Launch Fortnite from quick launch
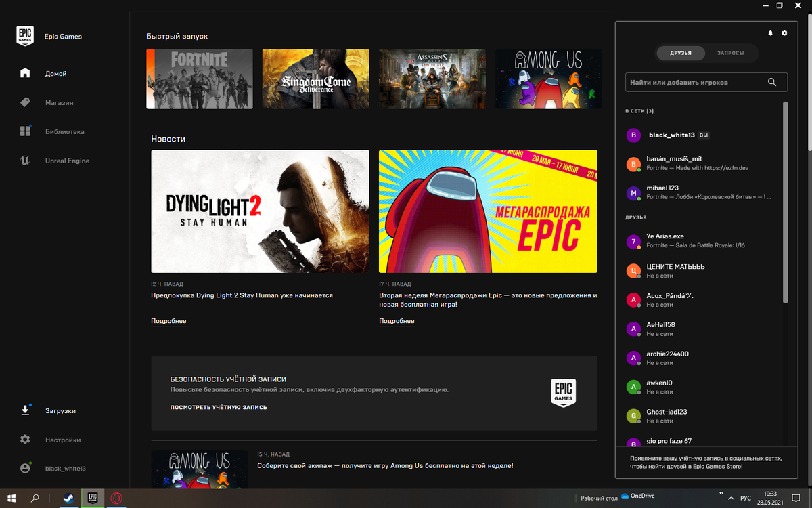 tap(200, 79)
